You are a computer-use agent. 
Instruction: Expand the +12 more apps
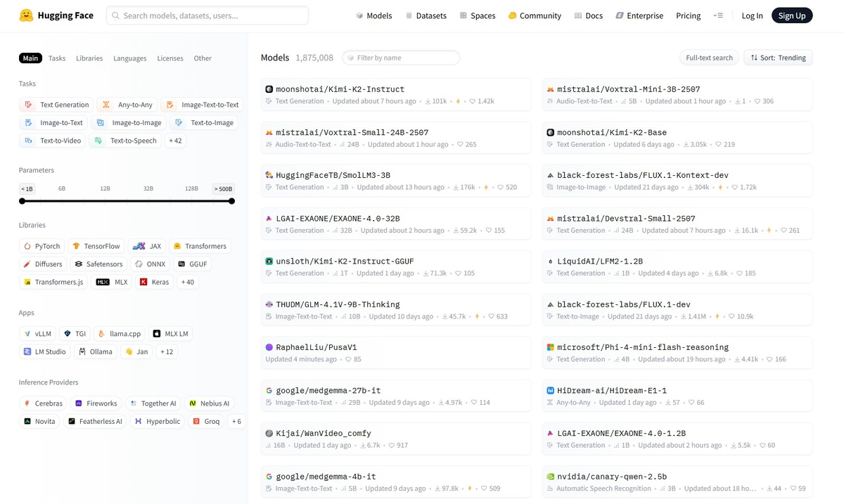click(x=167, y=351)
